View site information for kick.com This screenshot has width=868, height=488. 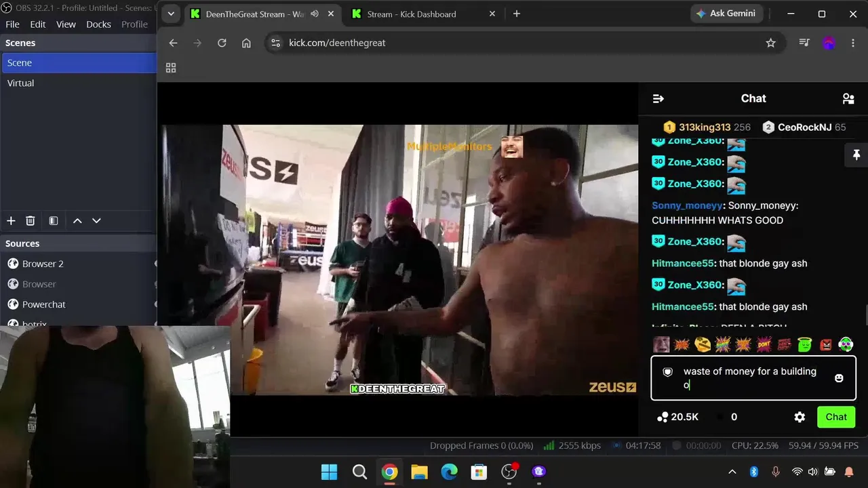tap(275, 43)
